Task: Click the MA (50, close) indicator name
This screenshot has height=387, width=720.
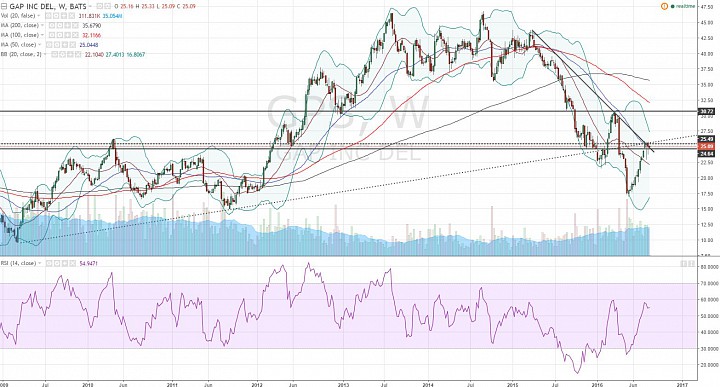Action: tap(18, 45)
